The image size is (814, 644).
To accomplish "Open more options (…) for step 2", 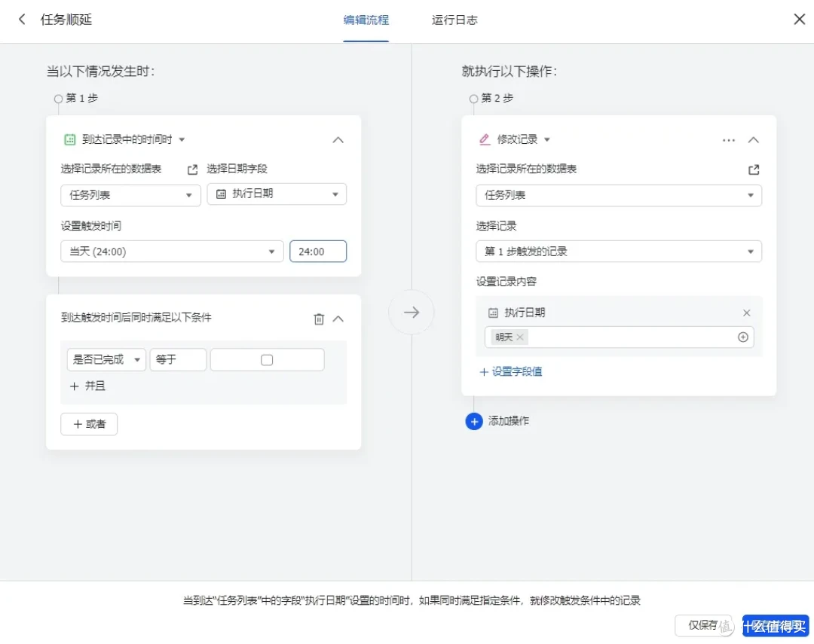I will (x=729, y=140).
